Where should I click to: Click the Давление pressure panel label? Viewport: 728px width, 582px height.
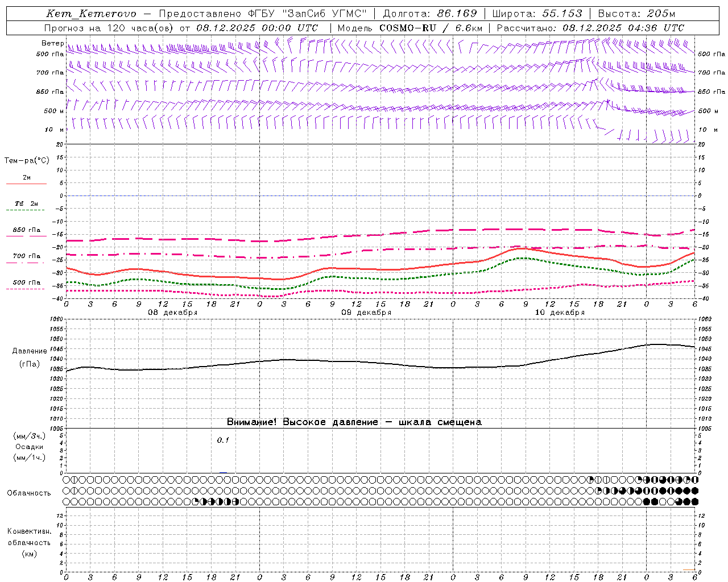click(x=30, y=351)
